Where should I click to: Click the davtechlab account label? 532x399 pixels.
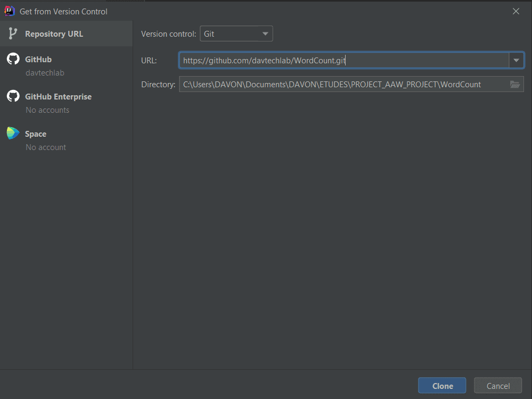coord(42,73)
